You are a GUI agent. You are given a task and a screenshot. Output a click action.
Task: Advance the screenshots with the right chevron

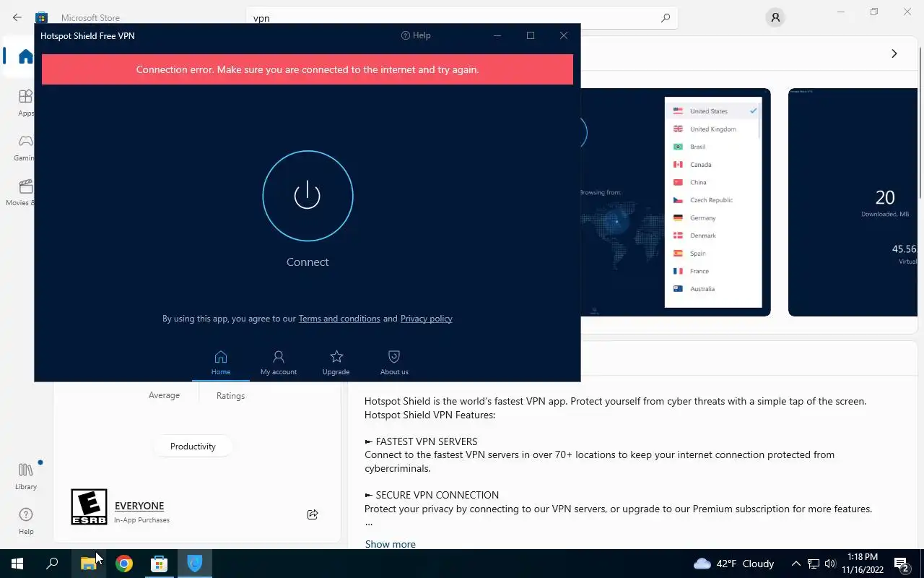[x=894, y=53]
